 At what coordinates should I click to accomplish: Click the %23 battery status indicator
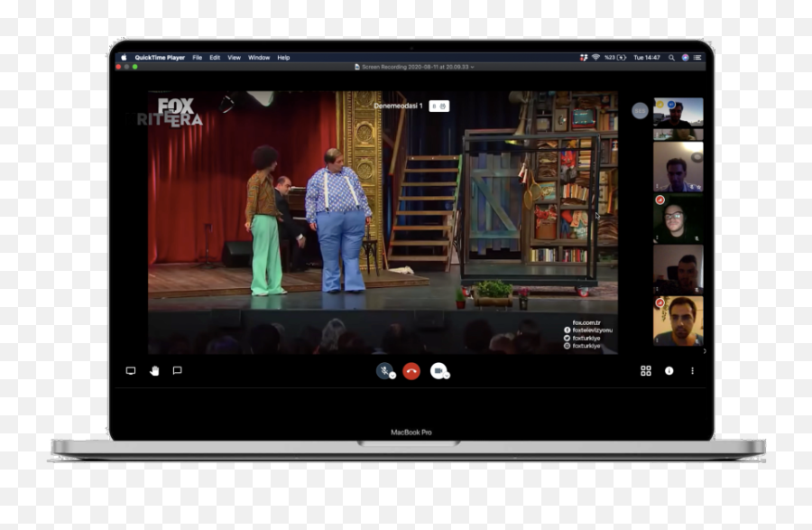pyautogui.click(x=615, y=58)
